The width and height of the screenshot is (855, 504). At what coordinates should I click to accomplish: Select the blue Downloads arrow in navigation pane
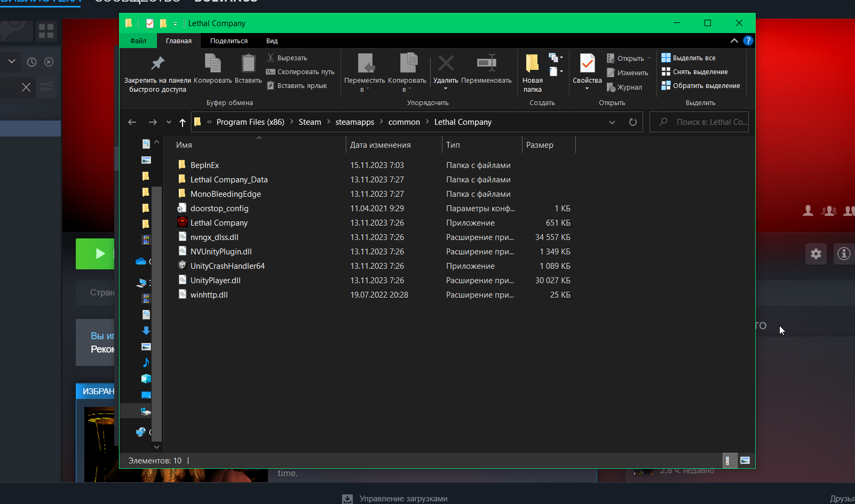pos(146,331)
